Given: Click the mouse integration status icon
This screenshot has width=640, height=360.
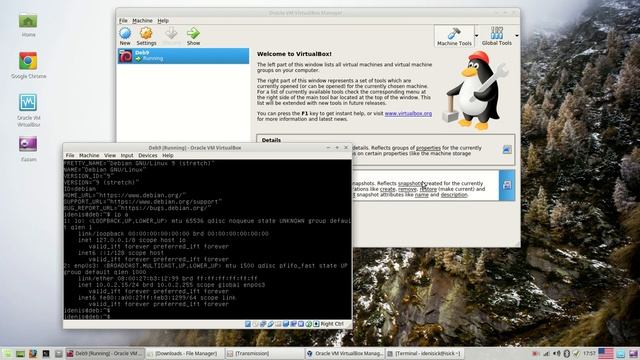Looking at the screenshot, I should point(316,324).
